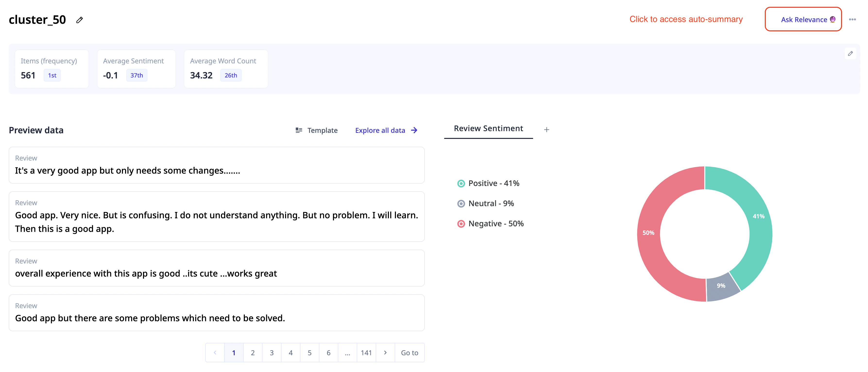Go to page 141
This screenshot has height=372, width=868.
pyautogui.click(x=366, y=353)
